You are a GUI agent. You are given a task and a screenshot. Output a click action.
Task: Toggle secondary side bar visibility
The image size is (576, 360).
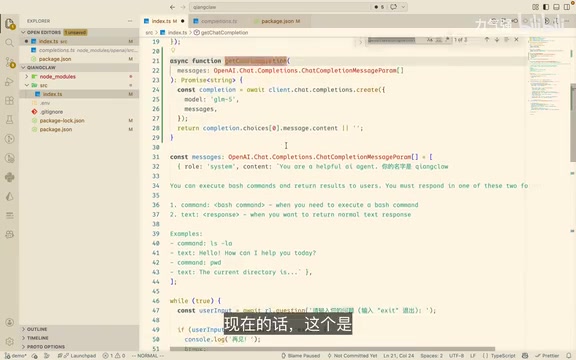567,7
